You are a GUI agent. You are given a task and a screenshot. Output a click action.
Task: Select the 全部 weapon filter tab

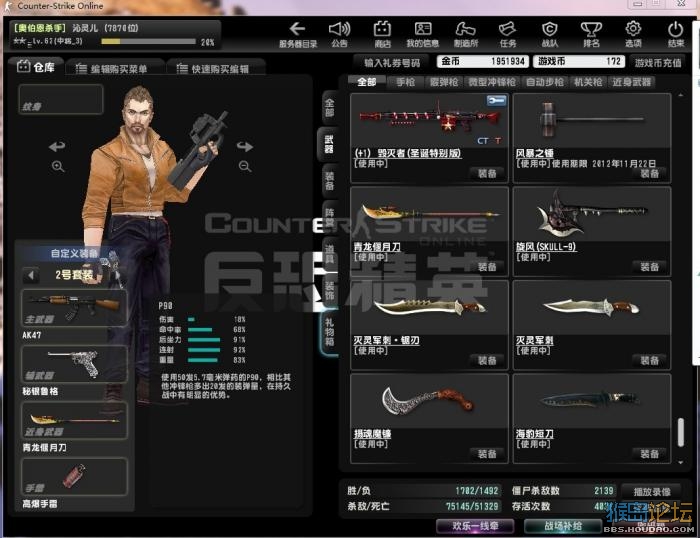[x=367, y=82]
